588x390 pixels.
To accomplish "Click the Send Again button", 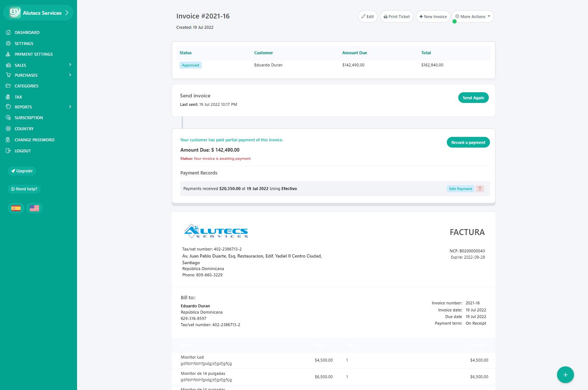I will (473, 98).
